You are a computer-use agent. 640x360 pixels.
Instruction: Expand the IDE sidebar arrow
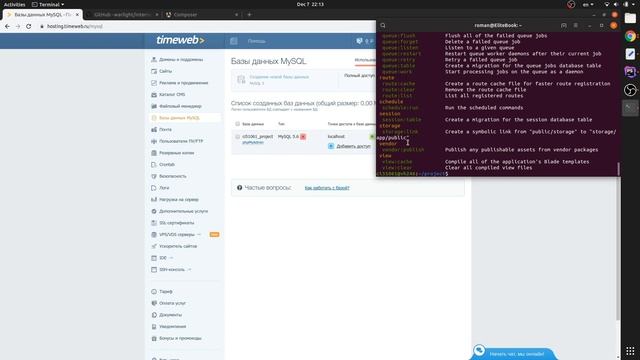[171, 258]
